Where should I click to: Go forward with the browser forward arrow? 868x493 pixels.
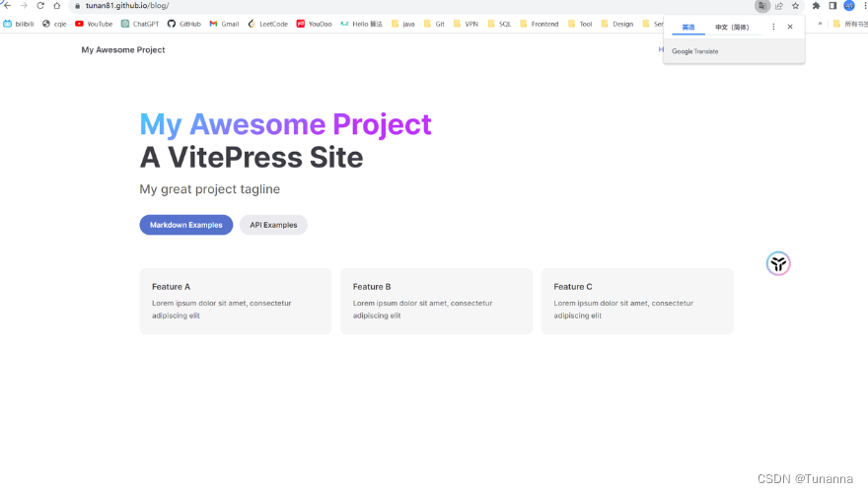24,6
